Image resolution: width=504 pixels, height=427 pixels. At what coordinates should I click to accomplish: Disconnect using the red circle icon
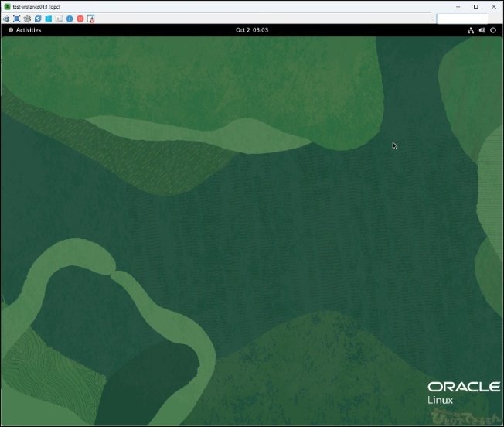[x=80, y=18]
